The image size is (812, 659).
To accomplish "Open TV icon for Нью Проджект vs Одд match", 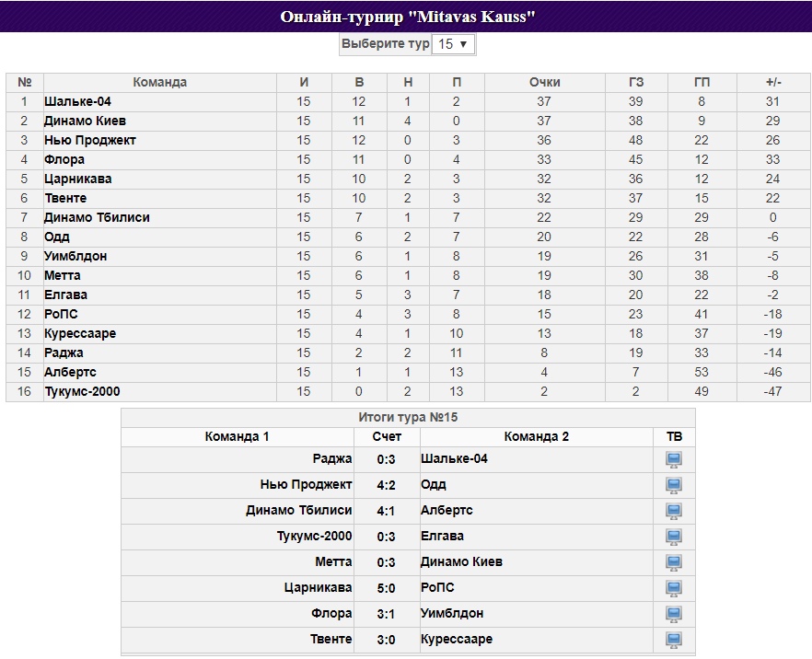I will (x=674, y=485).
